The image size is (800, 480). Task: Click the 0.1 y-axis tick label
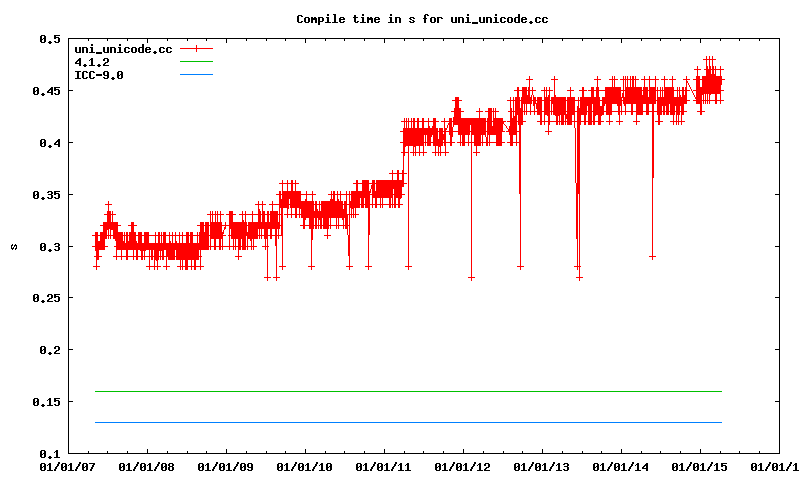(49, 454)
